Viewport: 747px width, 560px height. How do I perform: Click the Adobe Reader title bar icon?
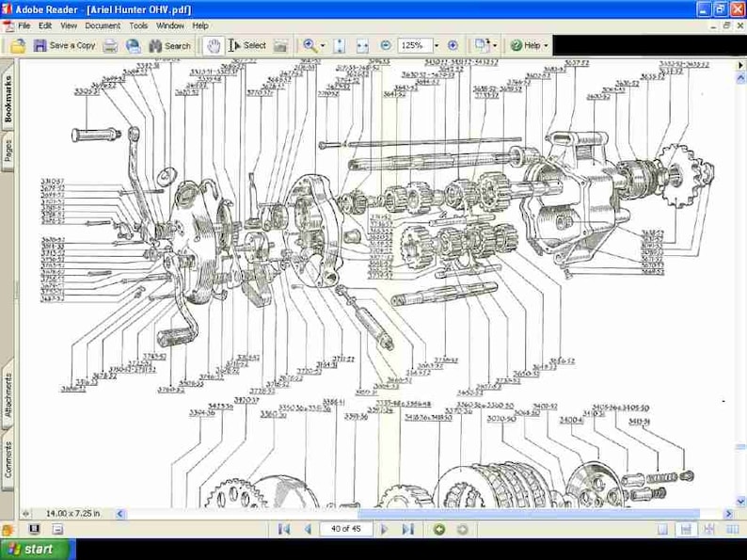(7, 9)
